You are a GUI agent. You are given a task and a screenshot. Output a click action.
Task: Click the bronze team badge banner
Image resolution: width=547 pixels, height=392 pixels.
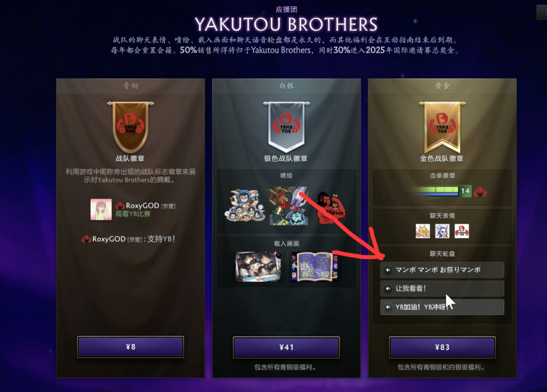tap(130, 127)
